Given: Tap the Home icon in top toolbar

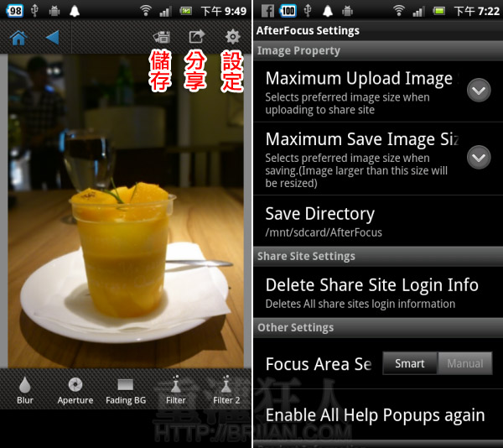Looking at the screenshot, I should pos(18,38).
